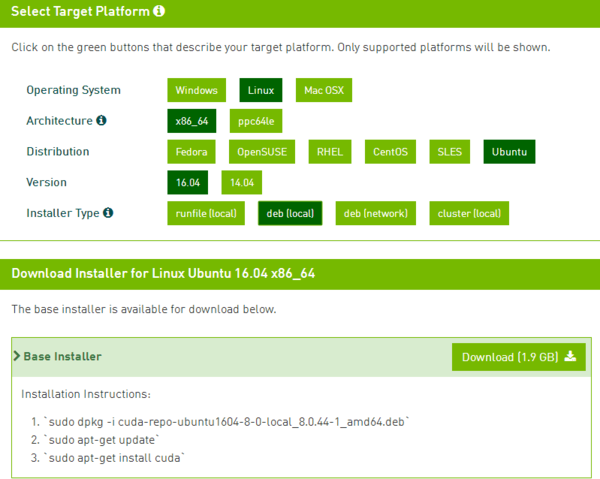Pick the Ubuntu distribution
Image resolution: width=600 pixels, height=479 pixels.
pyautogui.click(x=509, y=152)
